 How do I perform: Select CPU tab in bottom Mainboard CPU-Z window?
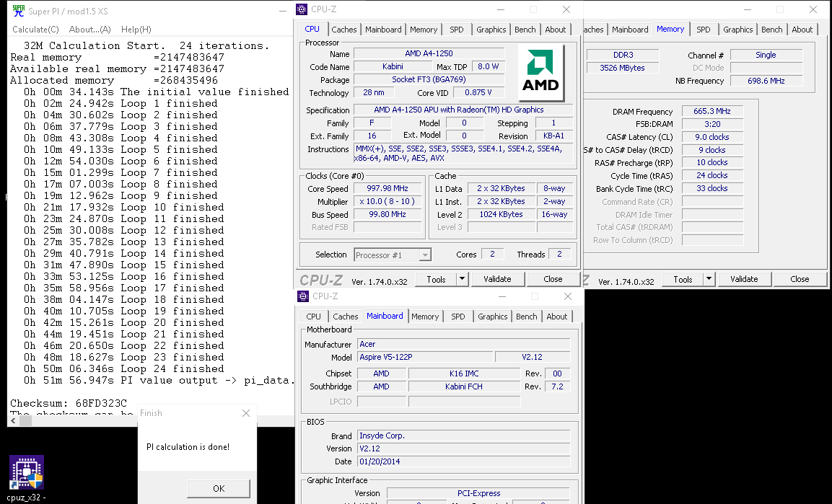tap(313, 316)
